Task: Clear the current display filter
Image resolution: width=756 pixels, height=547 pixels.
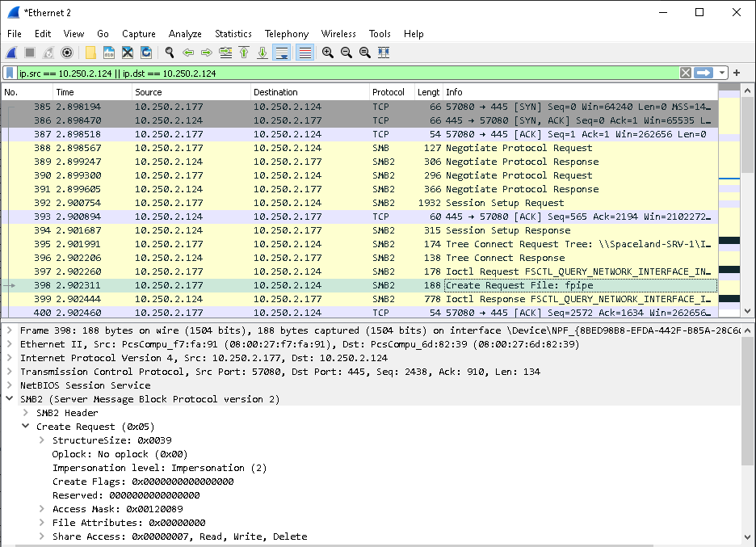Action: pyautogui.click(x=685, y=73)
